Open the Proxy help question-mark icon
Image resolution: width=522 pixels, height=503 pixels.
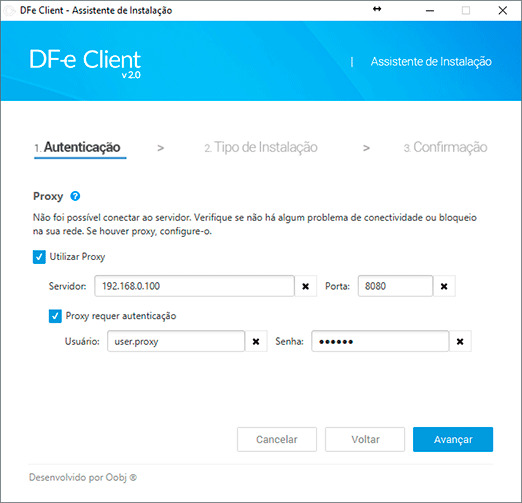pyautogui.click(x=75, y=196)
